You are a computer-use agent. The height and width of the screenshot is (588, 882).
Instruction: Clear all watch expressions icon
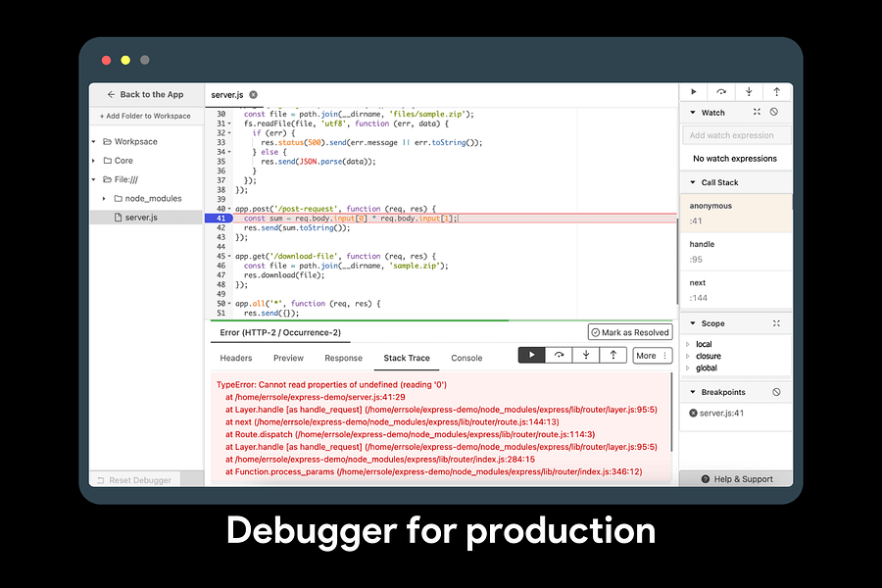coord(774,112)
